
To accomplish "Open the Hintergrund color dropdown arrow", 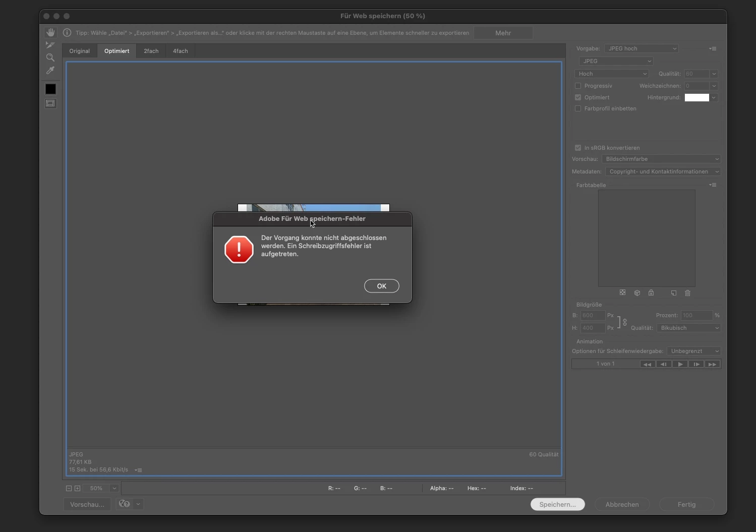I will click(x=714, y=97).
